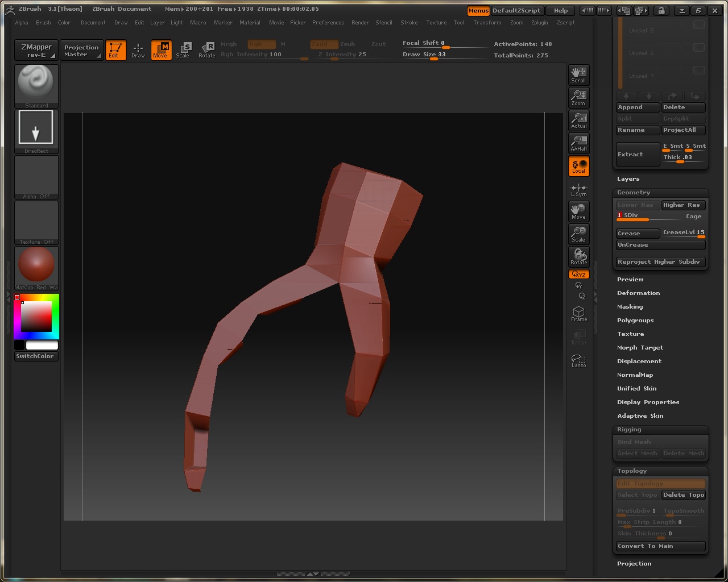Activate the Scale tool in top toolbar

(x=183, y=50)
